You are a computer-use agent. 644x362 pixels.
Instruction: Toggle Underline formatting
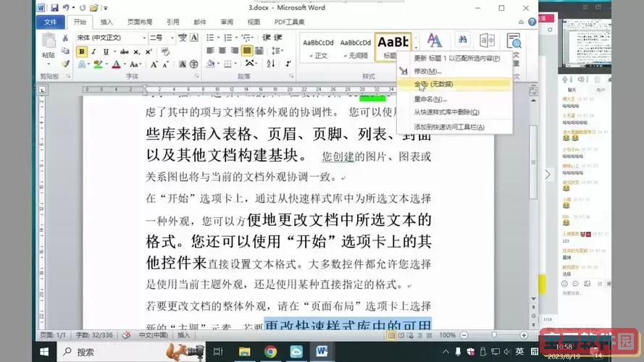pos(106,51)
